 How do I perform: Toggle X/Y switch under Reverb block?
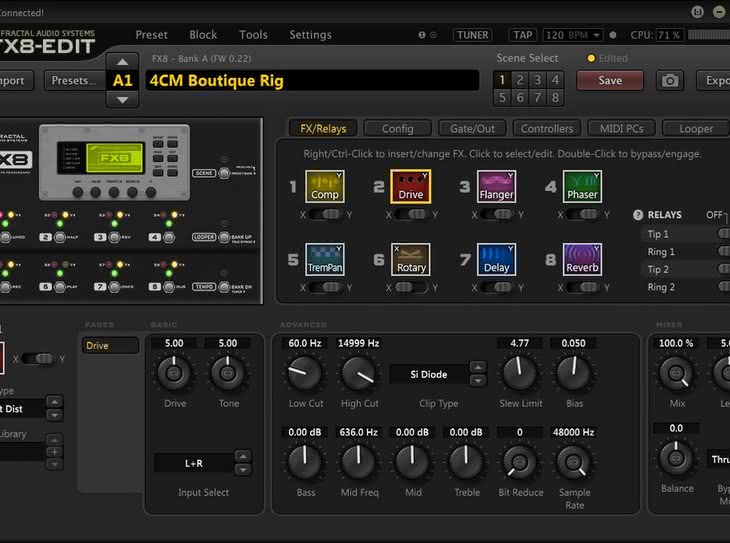click(x=583, y=287)
